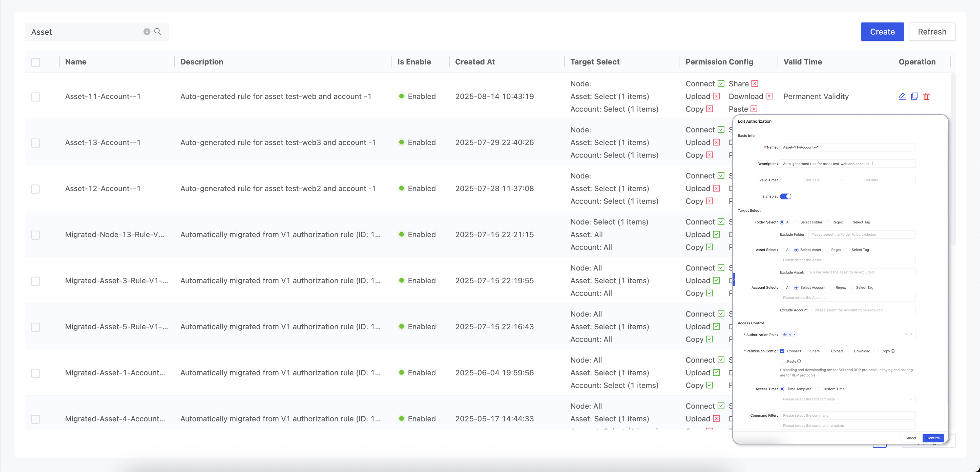
Task: Open the Authorization Role dropdown arrow
Action: click(911, 334)
